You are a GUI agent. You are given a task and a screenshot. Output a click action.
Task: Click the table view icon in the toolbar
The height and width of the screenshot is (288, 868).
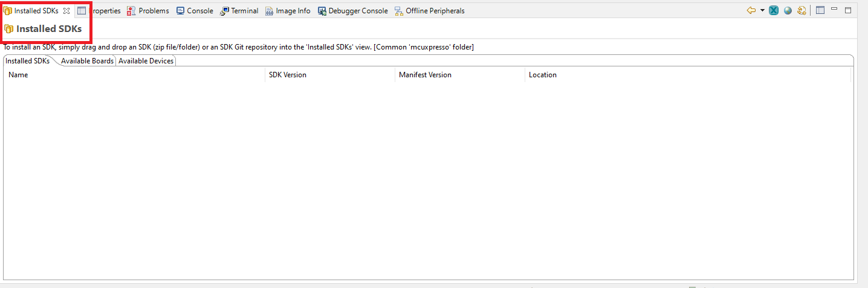pyautogui.click(x=820, y=10)
